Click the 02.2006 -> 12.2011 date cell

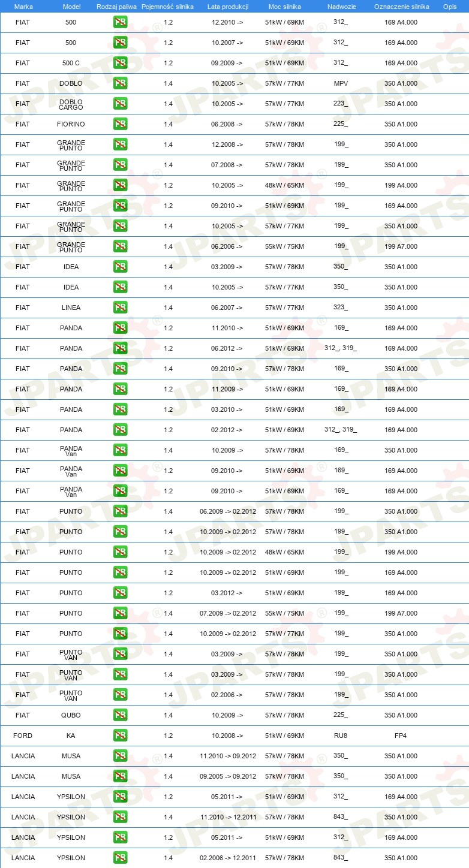pos(228,858)
